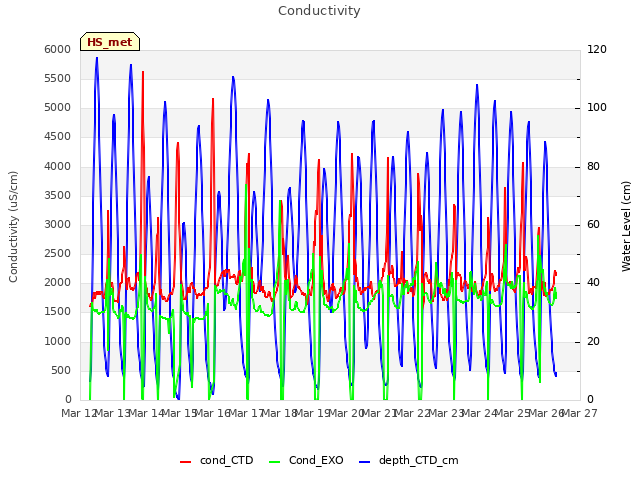640x480 pixels.
Task: Click the highest blue depth peak at Mar 12
Action: (97, 58)
